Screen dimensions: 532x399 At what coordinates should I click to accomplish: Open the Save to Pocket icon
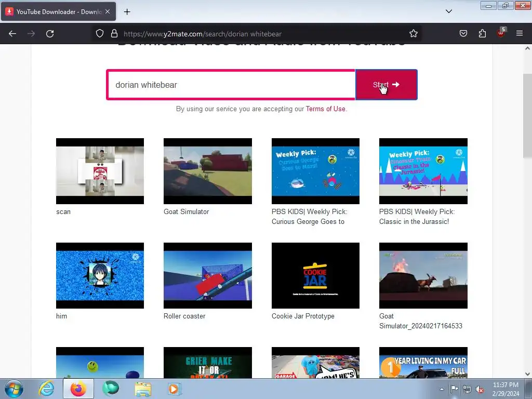463,34
